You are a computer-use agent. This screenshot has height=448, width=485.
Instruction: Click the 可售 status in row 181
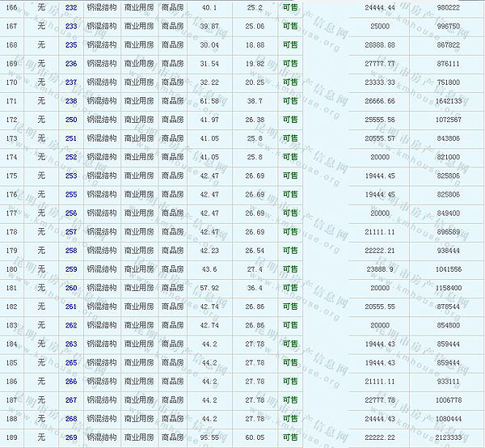pos(290,288)
